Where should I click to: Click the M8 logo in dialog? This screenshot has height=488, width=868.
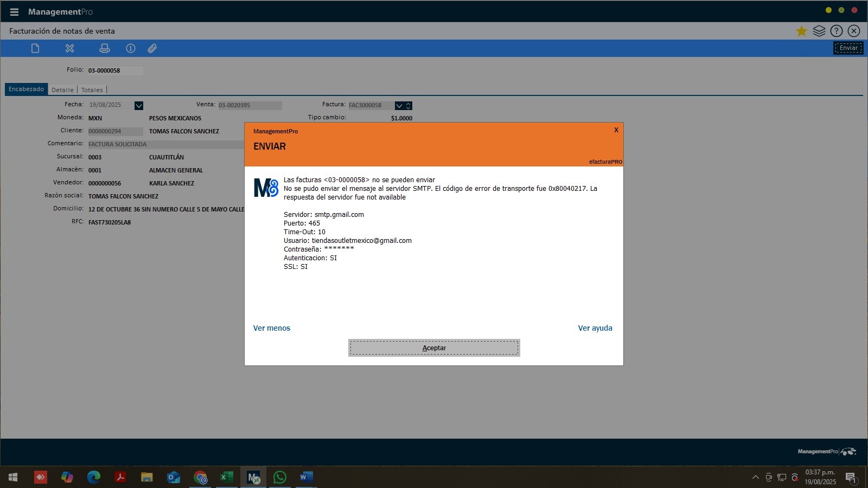click(x=266, y=188)
